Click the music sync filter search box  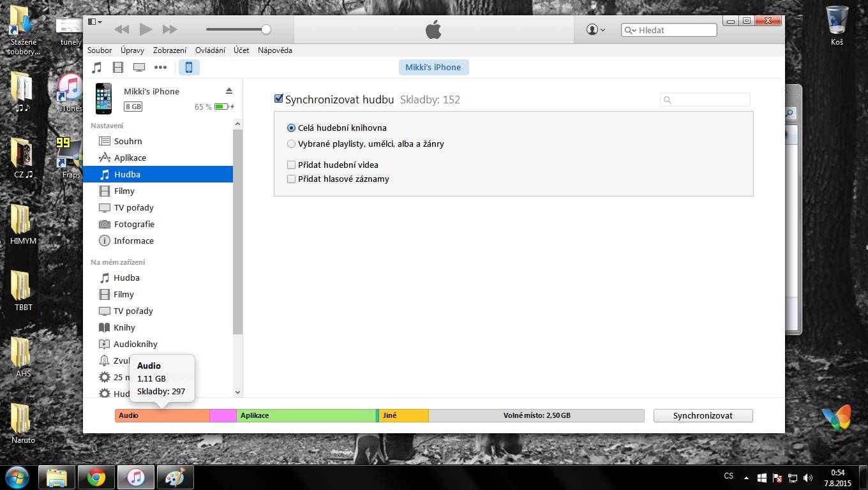pyautogui.click(x=705, y=100)
